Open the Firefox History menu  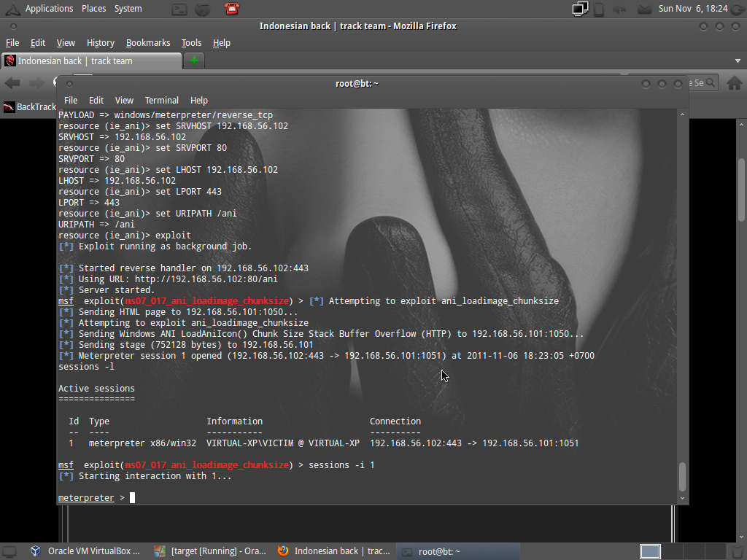[101, 43]
